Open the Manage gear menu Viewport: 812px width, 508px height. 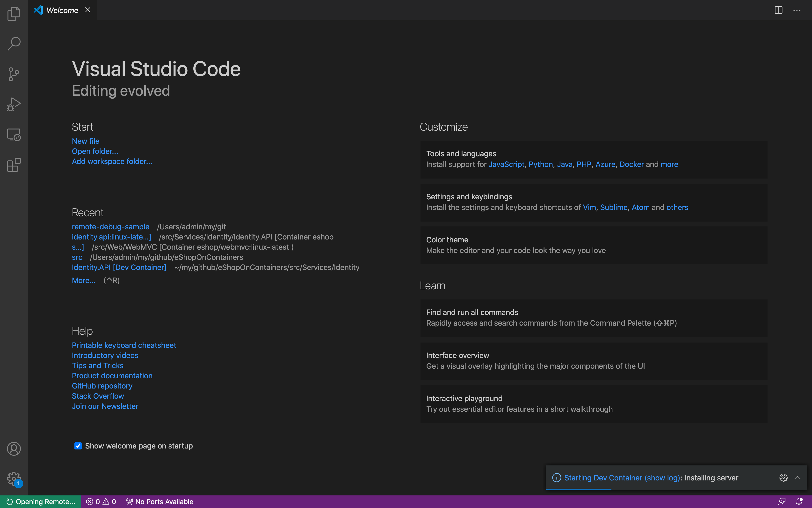tap(14, 479)
